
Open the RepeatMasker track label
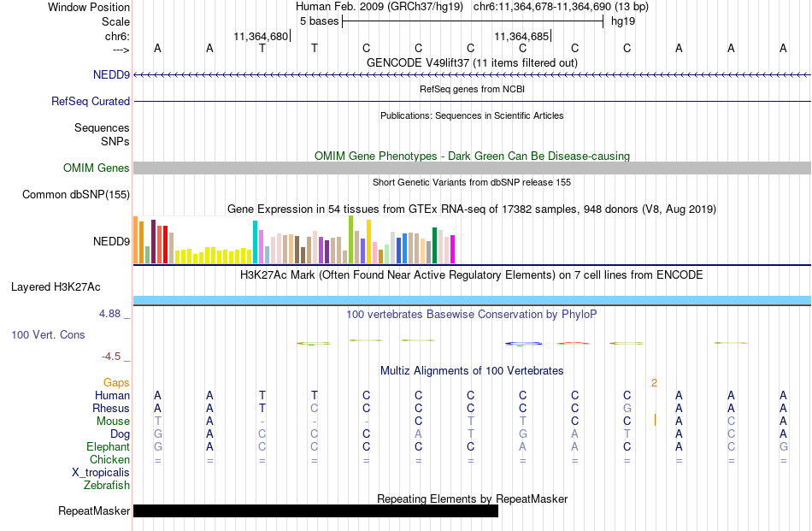[94, 510]
